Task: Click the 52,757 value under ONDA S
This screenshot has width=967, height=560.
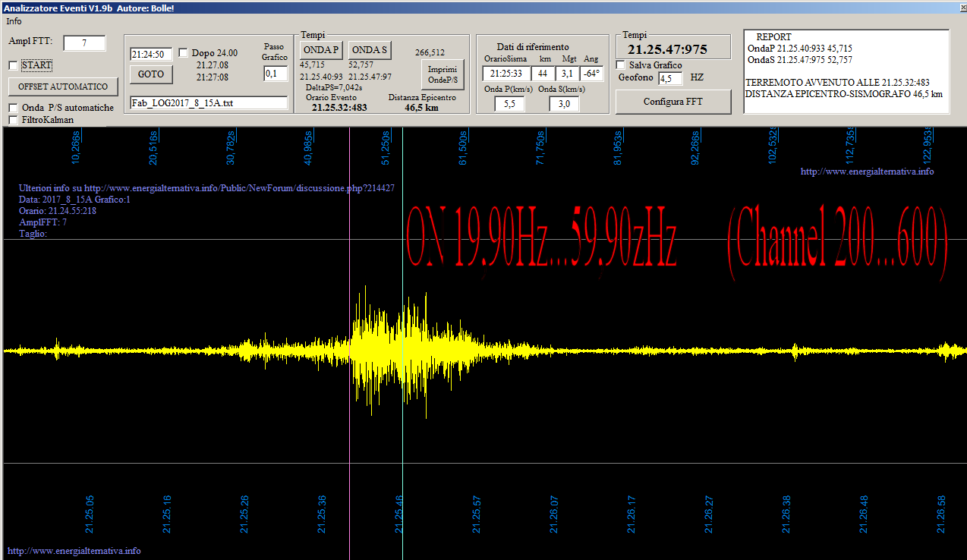Action: (x=361, y=65)
